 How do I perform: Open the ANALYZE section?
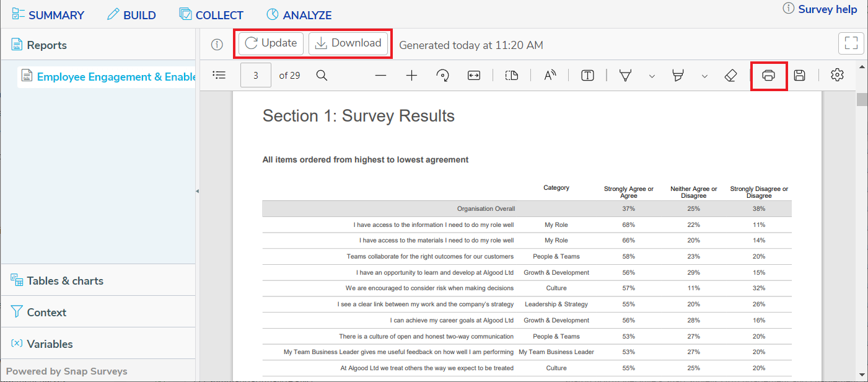[x=299, y=14]
